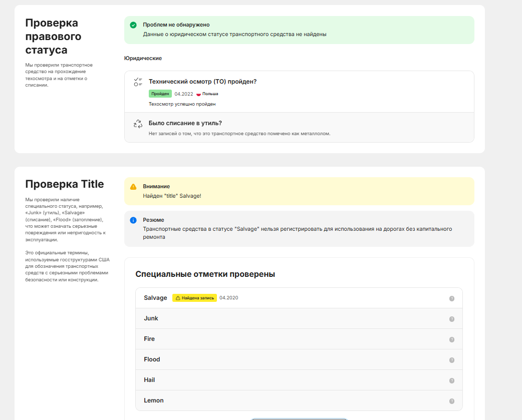
Task: Open the help icon on Fire row
Action: pyautogui.click(x=452, y=339)
